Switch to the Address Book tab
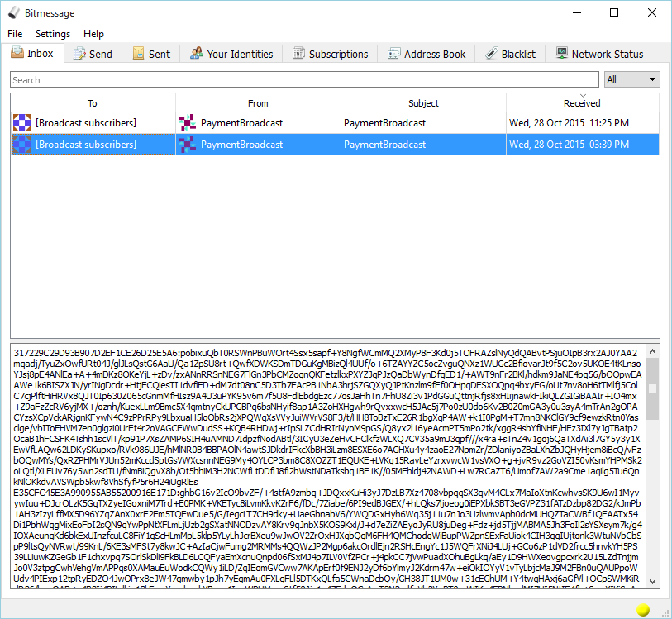This screenshot has width=672, height=619. (x=427, y=54)
